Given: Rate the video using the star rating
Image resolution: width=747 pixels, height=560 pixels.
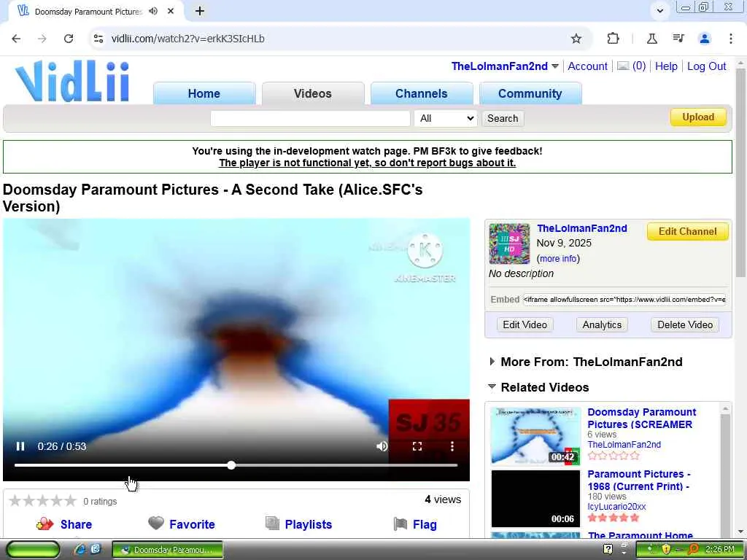Looking at the screenshot, I should (43, 500).
